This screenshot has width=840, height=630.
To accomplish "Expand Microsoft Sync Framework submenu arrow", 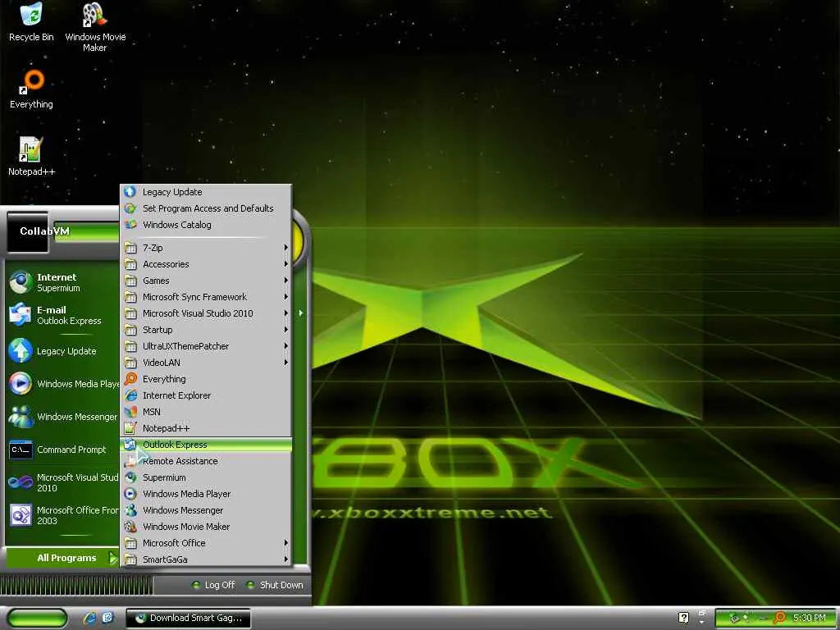I will tap(285, 297).
